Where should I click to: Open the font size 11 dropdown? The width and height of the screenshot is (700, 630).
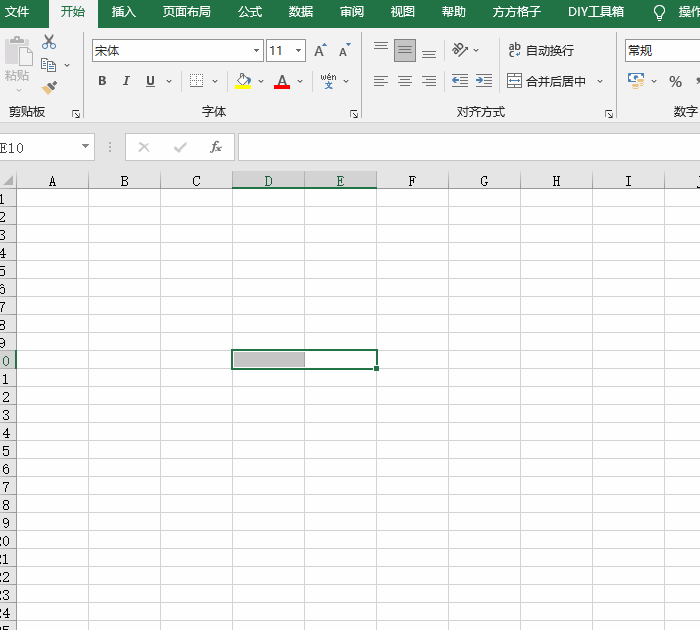(298, 50)
